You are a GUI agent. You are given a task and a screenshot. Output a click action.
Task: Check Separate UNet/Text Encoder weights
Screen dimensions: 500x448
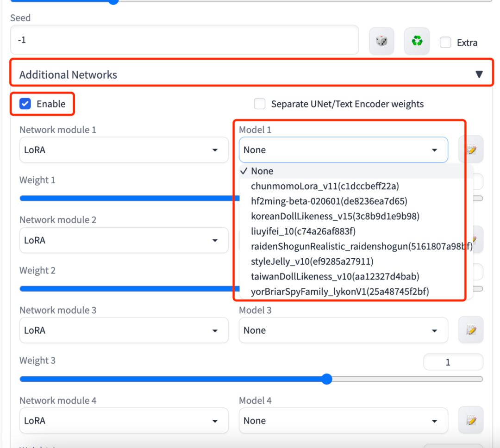click(x=260, y=104)
